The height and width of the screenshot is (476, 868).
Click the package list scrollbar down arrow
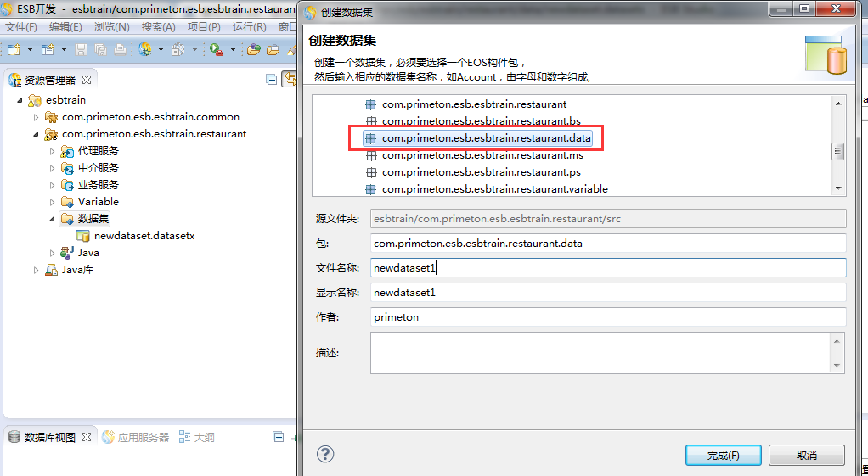(x=838, y=188)
